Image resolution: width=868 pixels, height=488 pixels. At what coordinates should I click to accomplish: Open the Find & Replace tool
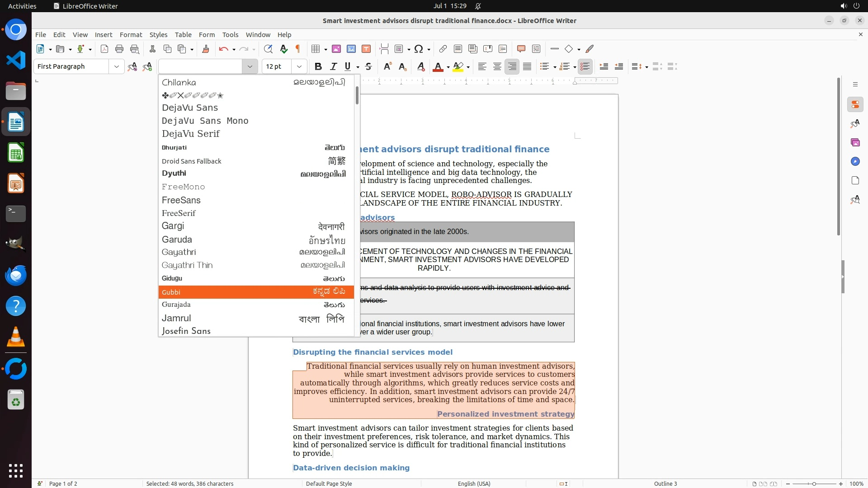point(268,49)
